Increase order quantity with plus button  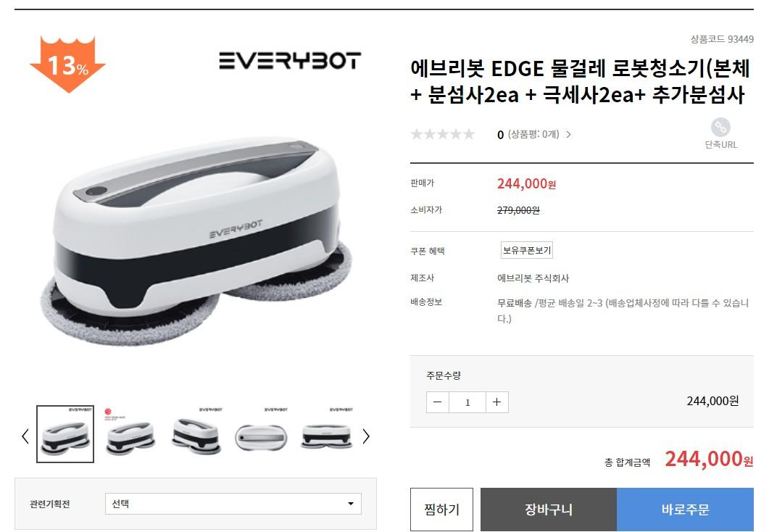[x=496, y=402]
